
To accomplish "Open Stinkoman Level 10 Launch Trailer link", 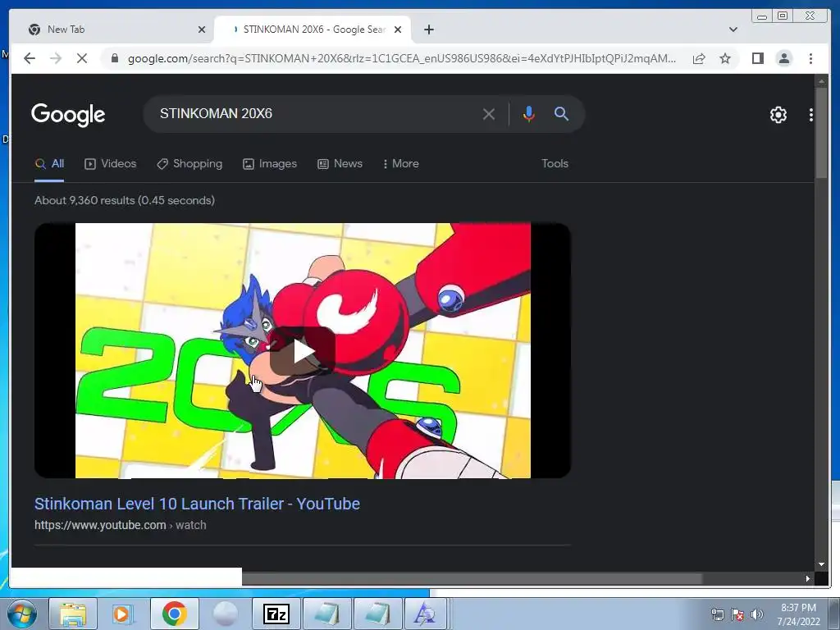I will click(x=197, y=504).
